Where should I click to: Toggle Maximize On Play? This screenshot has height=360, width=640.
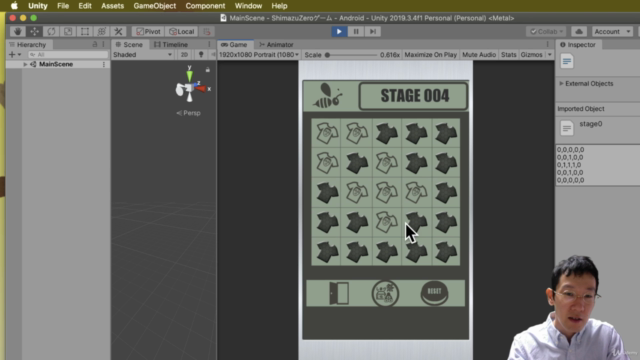point(430,54)
